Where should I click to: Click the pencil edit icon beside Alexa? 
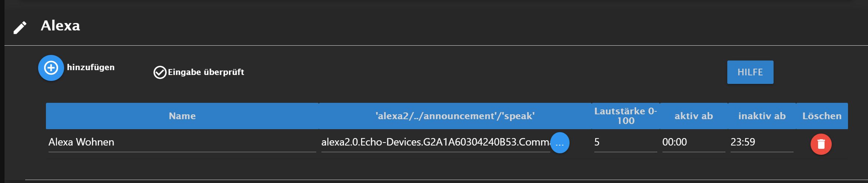[x=20, y=27]
